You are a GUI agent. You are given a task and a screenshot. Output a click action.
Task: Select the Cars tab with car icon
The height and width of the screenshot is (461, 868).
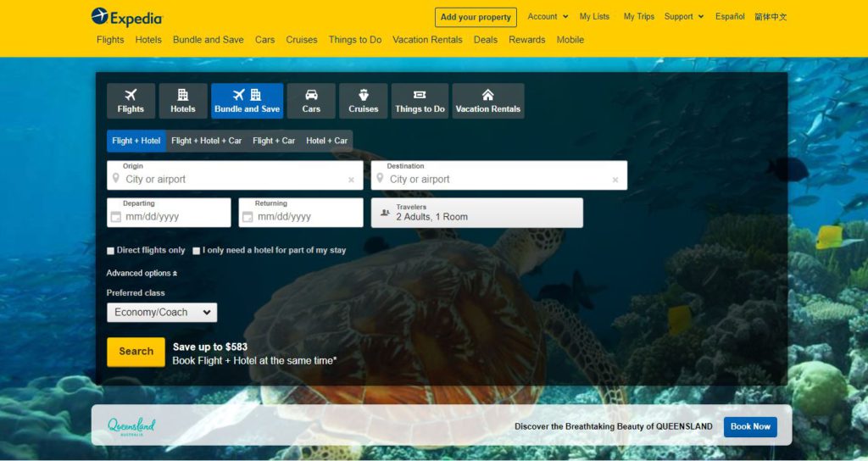pyautogui.click(x=311, y=101)
